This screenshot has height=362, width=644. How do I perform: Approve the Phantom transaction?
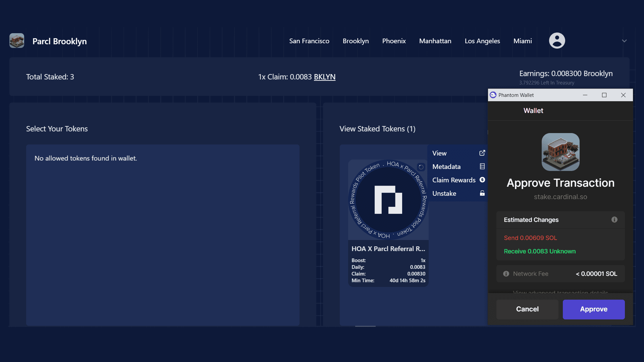(x=593, y=309)
